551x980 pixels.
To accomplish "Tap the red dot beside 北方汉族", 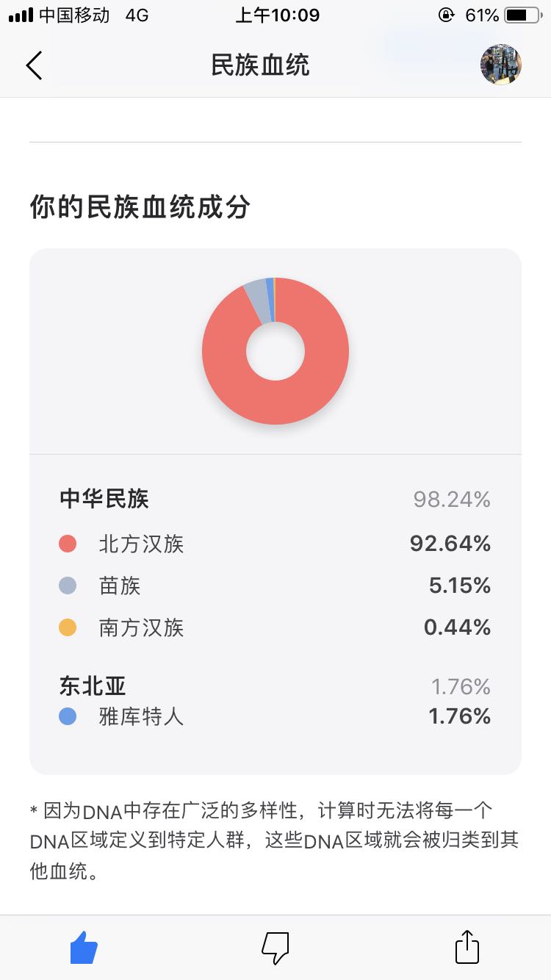I will coord(68,544).
